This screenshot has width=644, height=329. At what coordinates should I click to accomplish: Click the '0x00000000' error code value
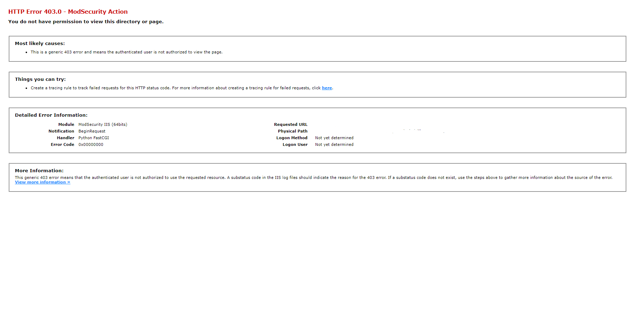tap(91, 144)
